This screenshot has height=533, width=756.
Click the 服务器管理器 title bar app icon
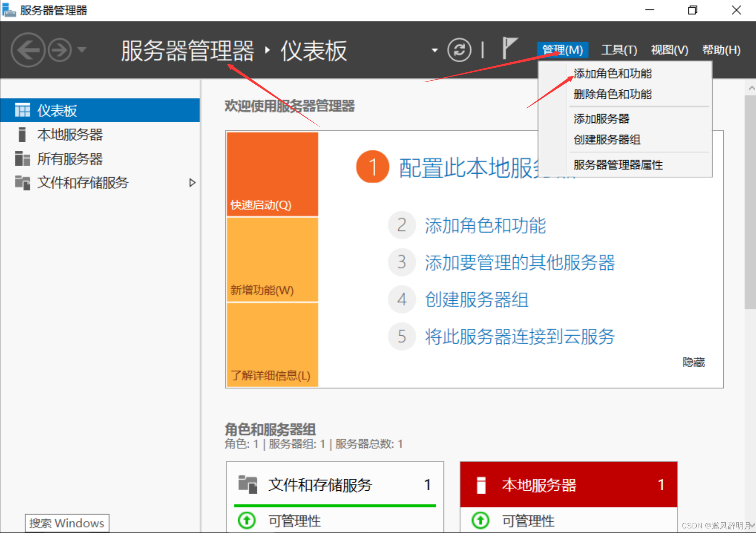(x=8, y=10)
